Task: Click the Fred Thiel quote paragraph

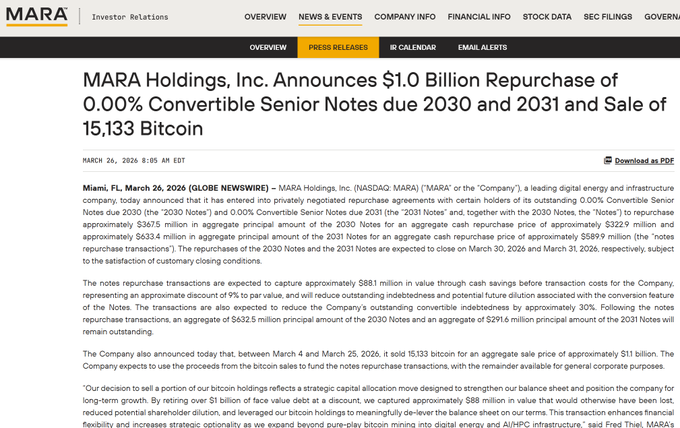Action: pos(378,406)
